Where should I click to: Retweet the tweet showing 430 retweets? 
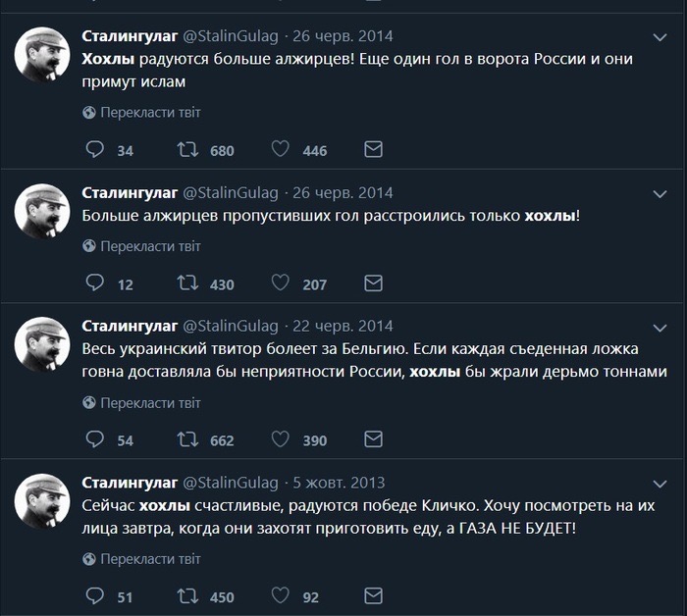(186, 283)
